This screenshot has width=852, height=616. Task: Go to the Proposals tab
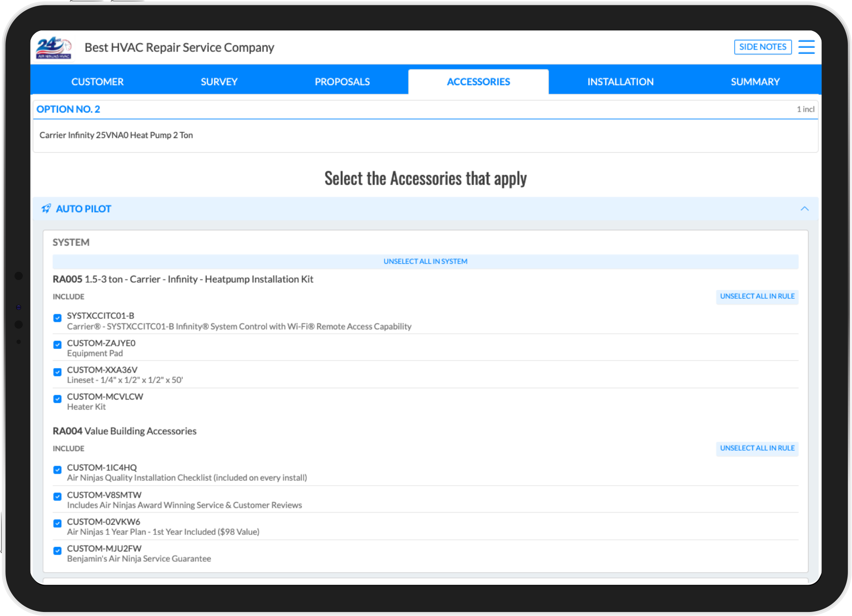point(342,82)
